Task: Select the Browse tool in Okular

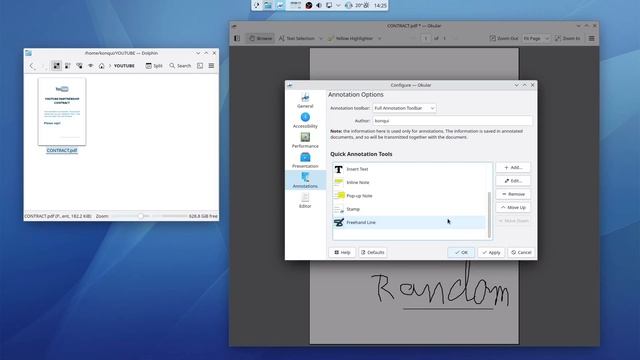Action: click(260, 38)
